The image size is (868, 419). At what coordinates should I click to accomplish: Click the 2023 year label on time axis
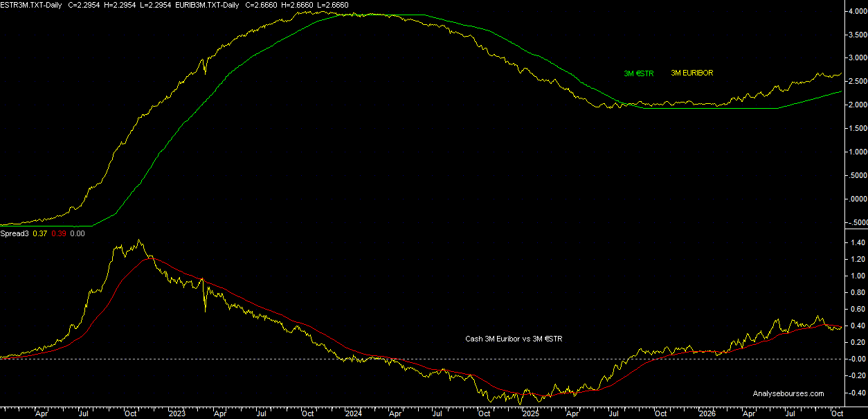coord(177,413)
